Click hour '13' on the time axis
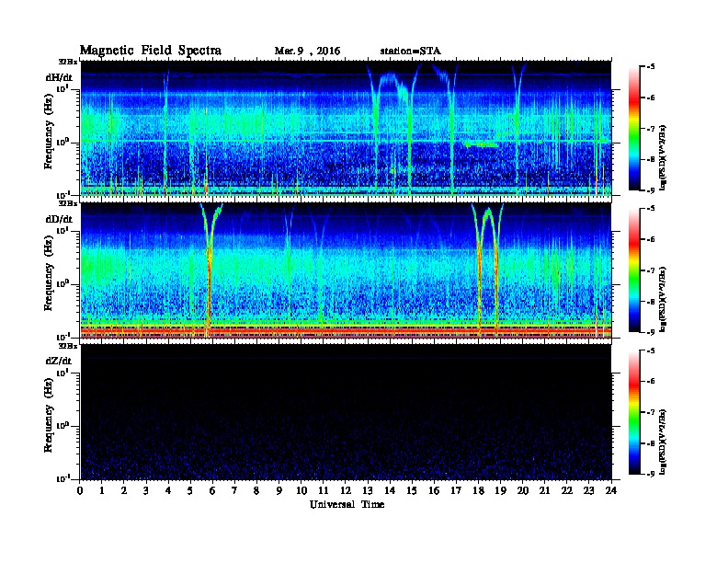This screenshot has height=563, width=728. coord(368,490)
